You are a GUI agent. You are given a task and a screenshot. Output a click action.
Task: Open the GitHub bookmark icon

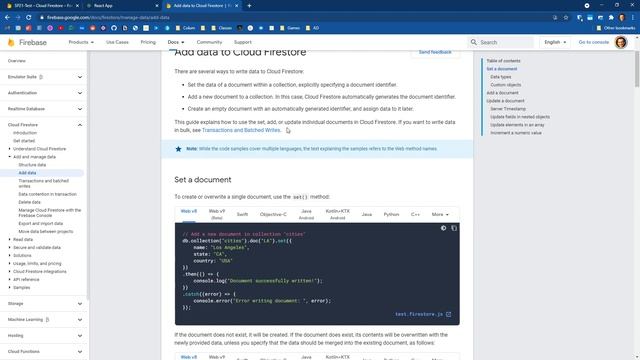pos(114,28)
